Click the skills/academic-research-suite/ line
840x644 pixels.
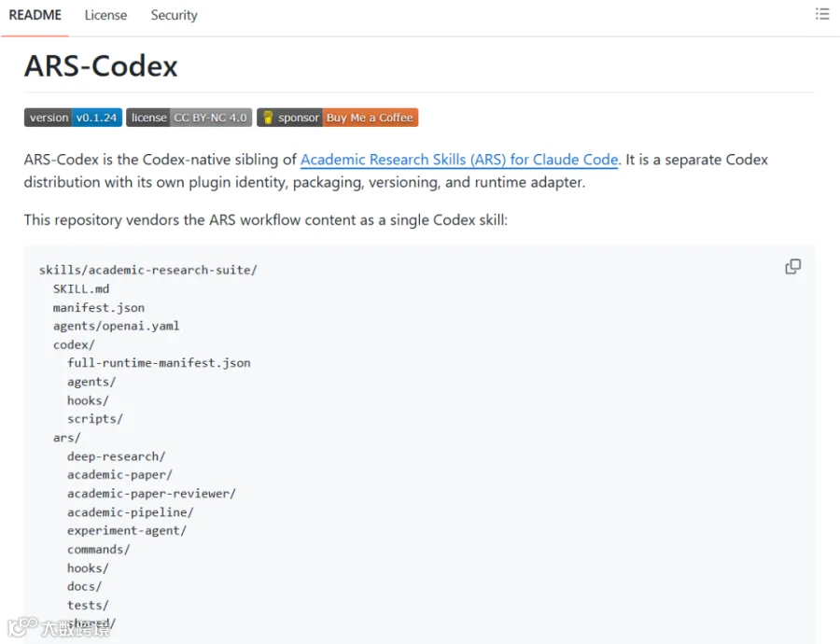147,270
